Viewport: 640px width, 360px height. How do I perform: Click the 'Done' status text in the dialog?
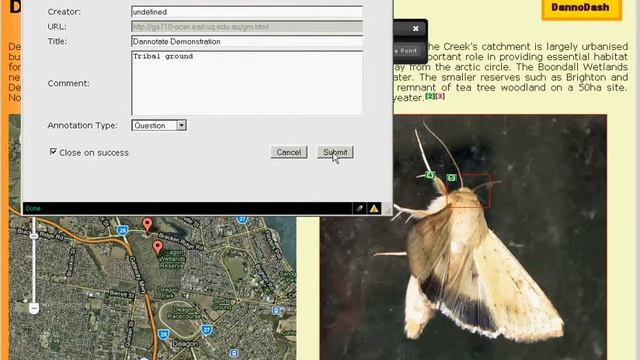pyautogui.click(x=33, y=209)
